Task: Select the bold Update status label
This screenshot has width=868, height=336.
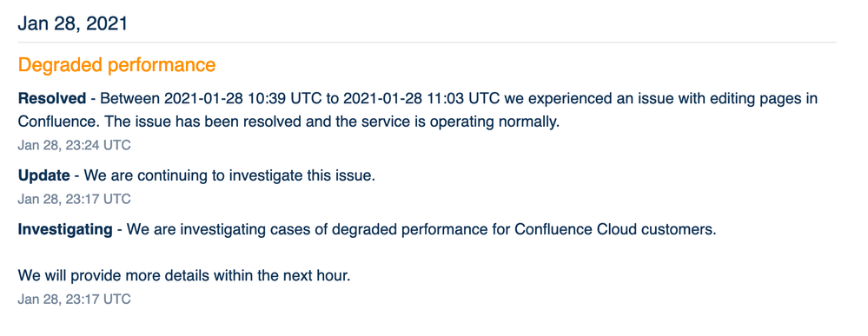Action: pyautogui.click(x=43, y=176)
